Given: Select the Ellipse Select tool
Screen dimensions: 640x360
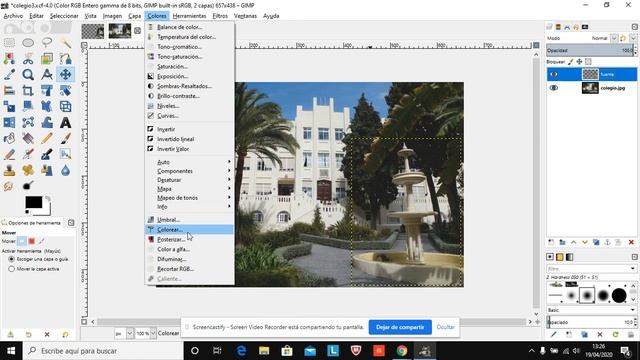Looking at the screenshot, I should (x=28, y=42).
